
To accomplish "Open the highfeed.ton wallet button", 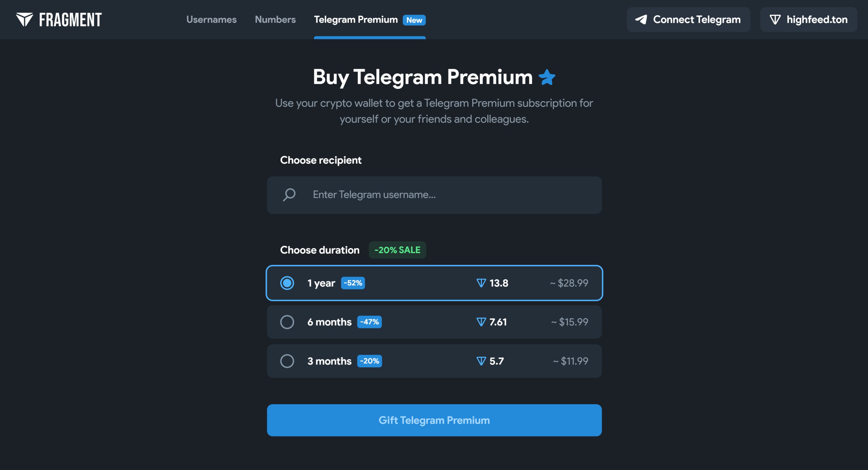I will click(x=808, y=20).
